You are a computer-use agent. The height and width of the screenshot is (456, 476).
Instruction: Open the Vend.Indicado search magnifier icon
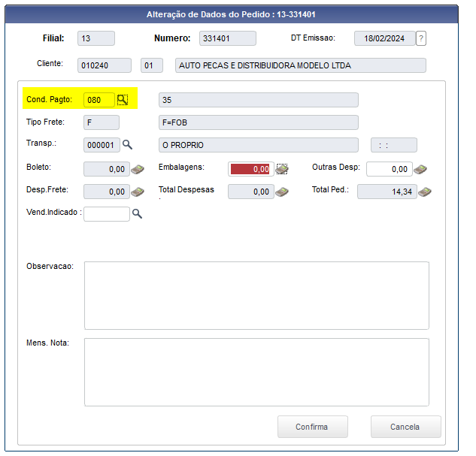click(137, 214)
